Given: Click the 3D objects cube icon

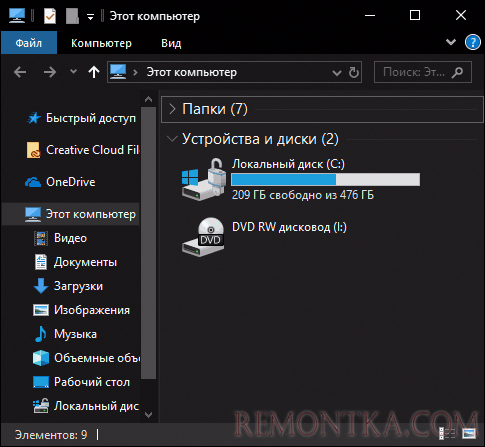Looking at the screenshot, I should [x=41, y=358].
